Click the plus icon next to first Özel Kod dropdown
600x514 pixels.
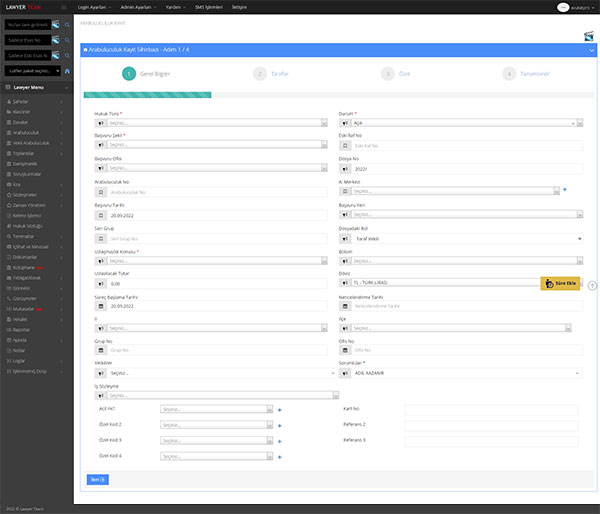point(279,410)
